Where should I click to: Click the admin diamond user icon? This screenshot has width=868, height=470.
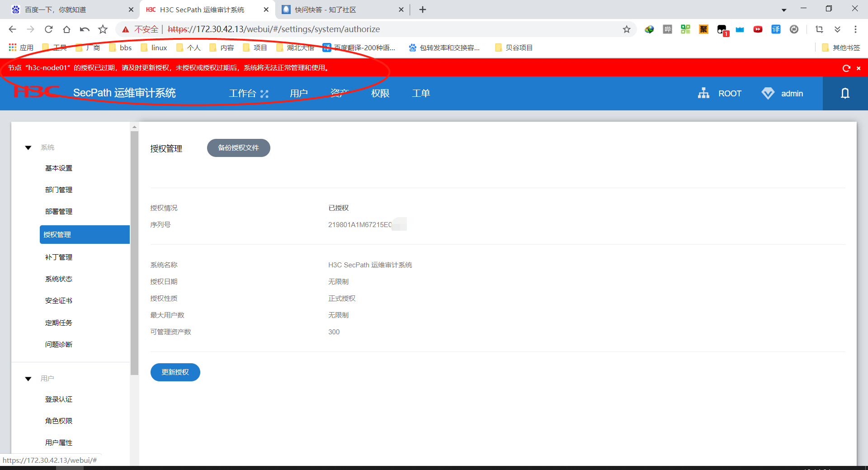click(768, 93)
